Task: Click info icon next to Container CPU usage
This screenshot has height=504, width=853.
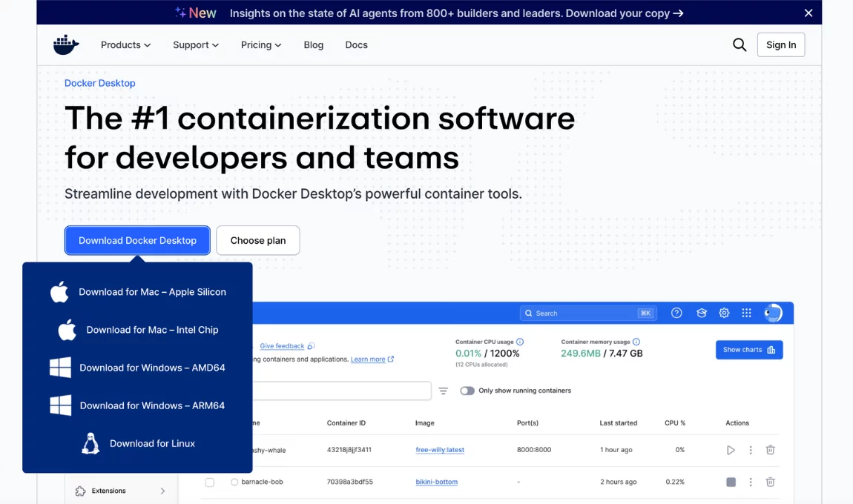Action: tap(520, 342)
